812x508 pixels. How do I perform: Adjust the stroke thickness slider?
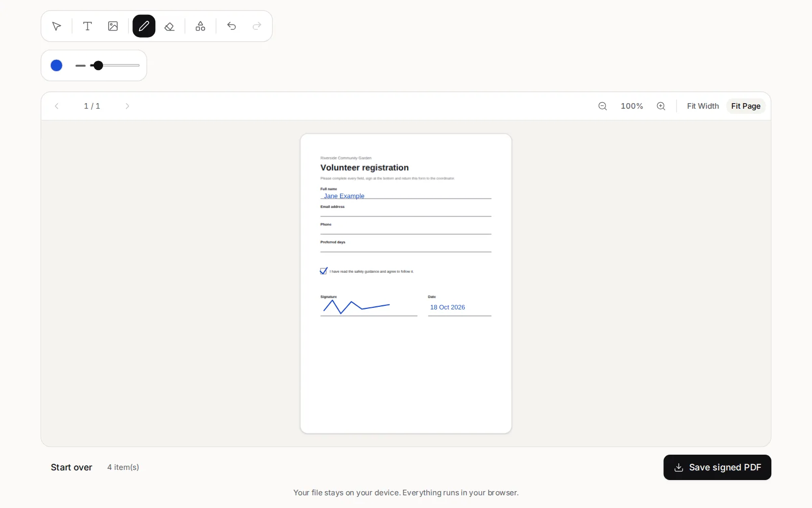[x=115, y=66]
